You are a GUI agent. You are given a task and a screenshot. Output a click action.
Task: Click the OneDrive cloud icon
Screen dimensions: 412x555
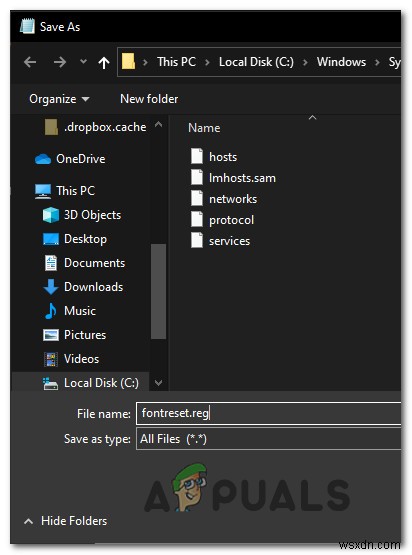(43, 159)
